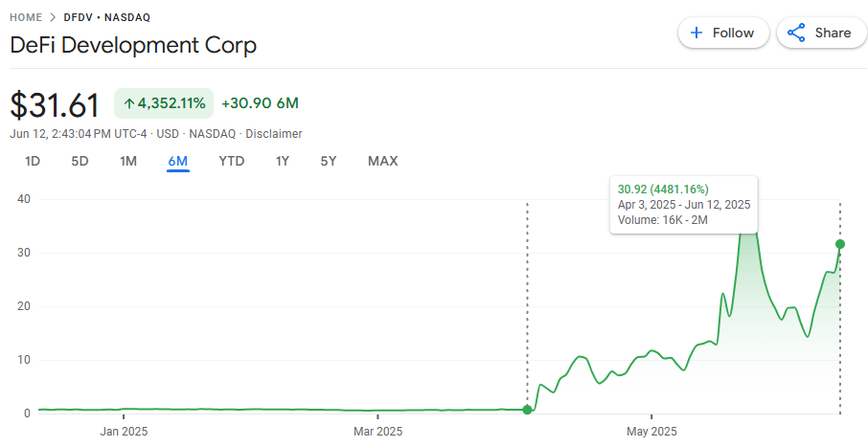868x447 pixels.
Task: Click the chart tooltip showing 30.92
Action: click(684, 205)
